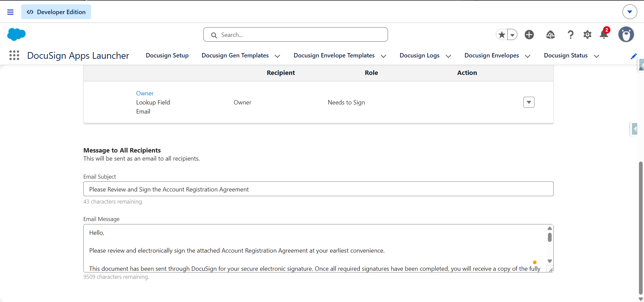Click the Action column header
This screenshot has height=302, width=644.
(x=467, y=73)
